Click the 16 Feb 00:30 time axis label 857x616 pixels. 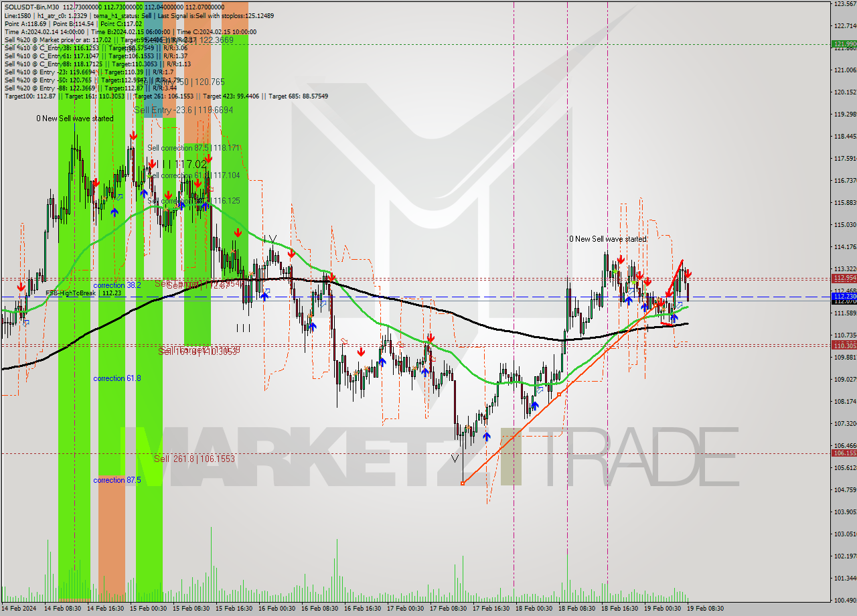[277, 609]
